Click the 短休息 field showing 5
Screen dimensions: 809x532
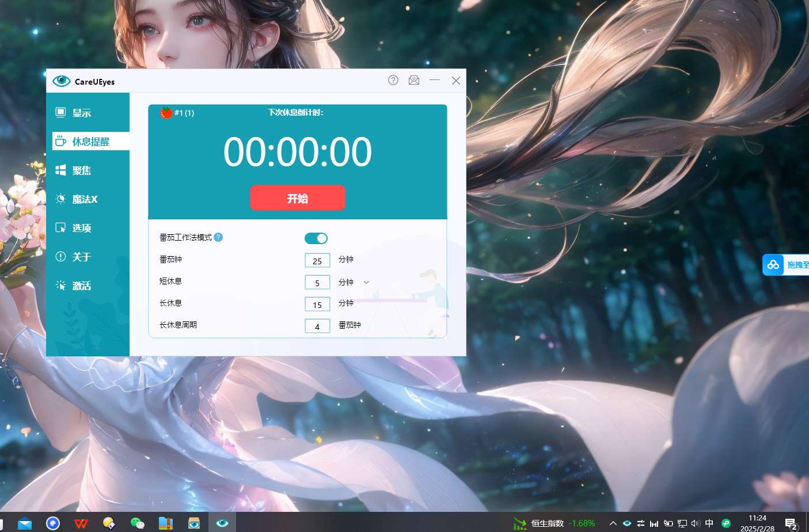pyautogui.click(x=317, y=282)
